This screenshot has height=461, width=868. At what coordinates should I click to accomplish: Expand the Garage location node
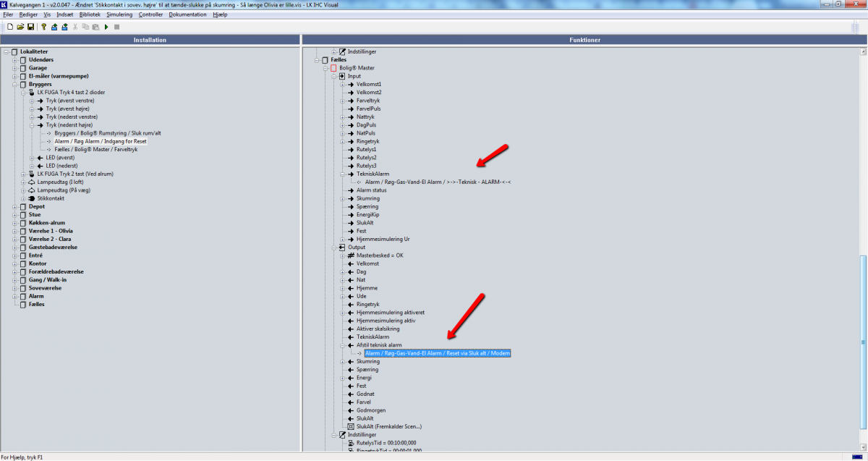[x=14, y=68]
